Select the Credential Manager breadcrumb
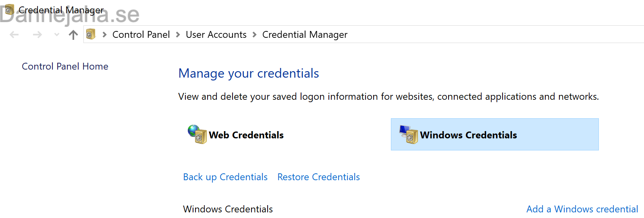This screenshot has width=644, height=218. 305,35
